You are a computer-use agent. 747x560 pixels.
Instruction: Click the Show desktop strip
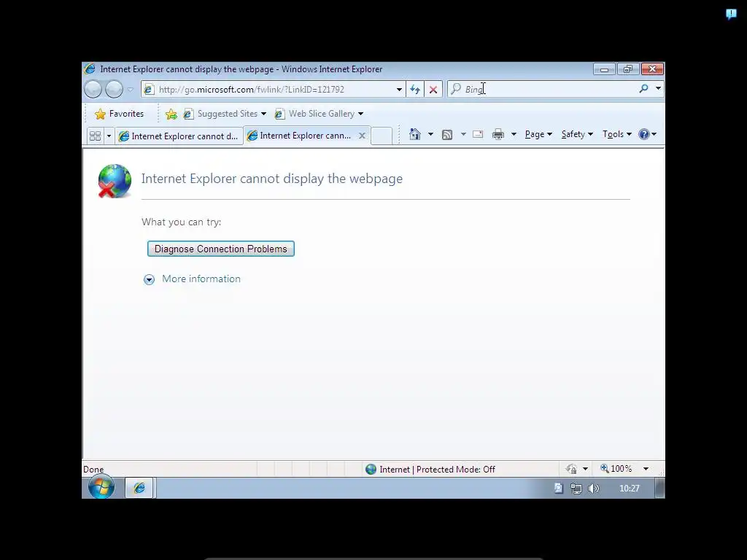[x=659, y=488]
